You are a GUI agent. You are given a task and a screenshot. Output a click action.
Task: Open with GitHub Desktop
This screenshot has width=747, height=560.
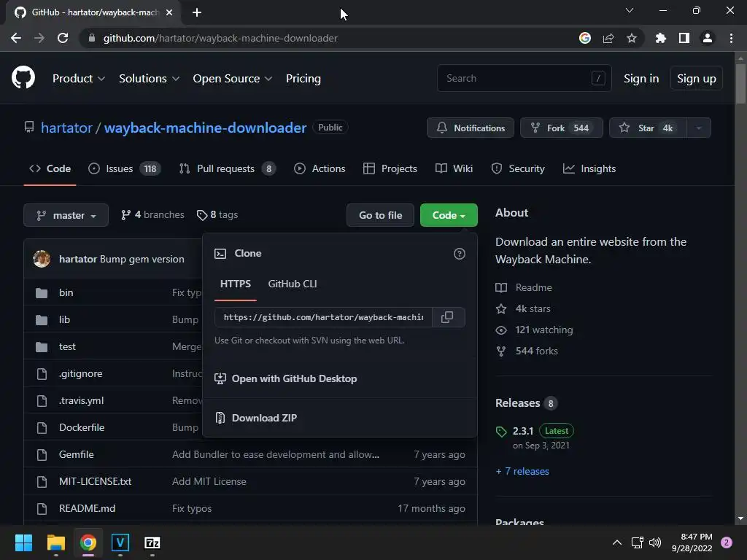click(x=286, y=378)
